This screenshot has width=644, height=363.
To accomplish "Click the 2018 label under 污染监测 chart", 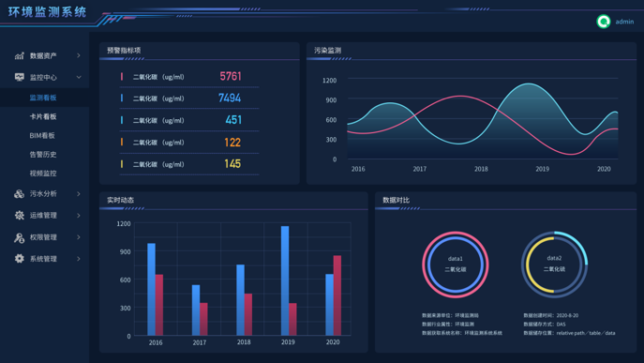I will (481, 169).
